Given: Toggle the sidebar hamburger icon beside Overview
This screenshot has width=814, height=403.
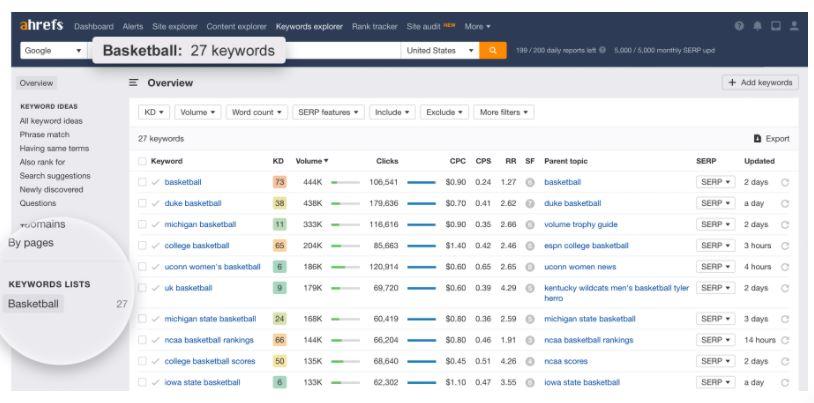Looking at the screenshot, I should pos(133,83).
